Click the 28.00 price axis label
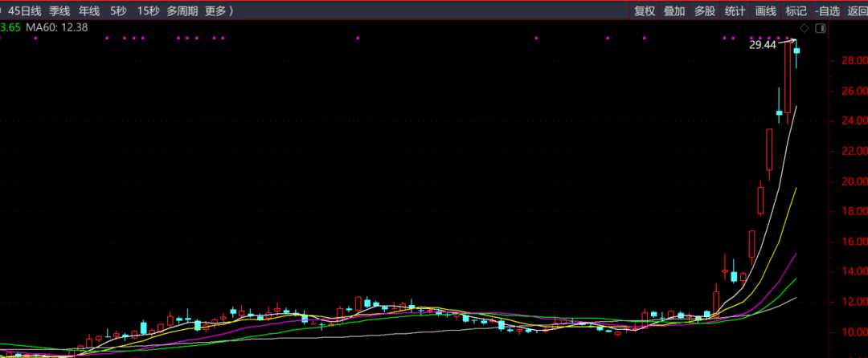Image resolution: width=868 pixels, height=358 pixels. point(854,61)
